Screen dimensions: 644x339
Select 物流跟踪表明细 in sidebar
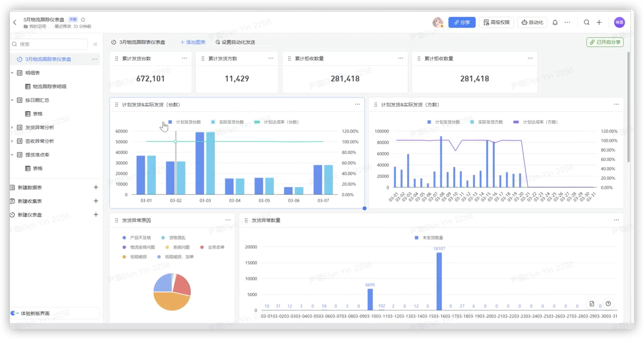pyautogui.click(x=49, y=87)
